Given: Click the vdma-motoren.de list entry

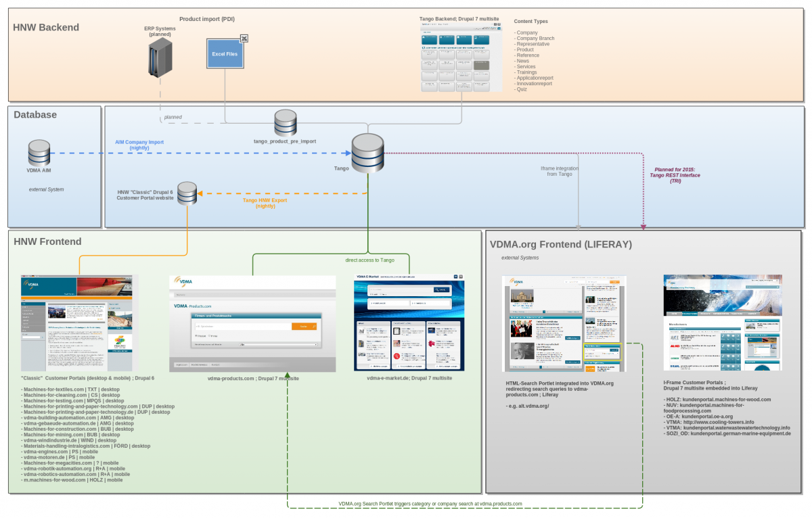Looking at the screenshot, I should [x=58, y=457].
